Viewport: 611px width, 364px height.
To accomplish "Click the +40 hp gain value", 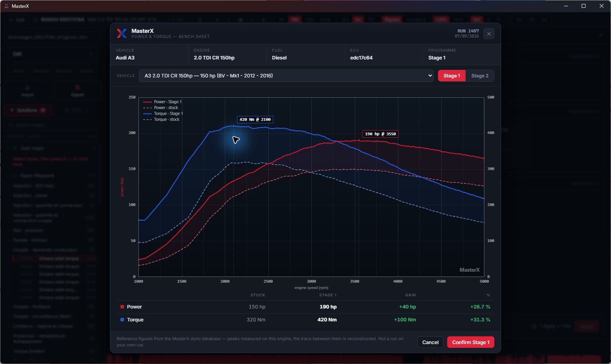I will click(x=408, y=307).
